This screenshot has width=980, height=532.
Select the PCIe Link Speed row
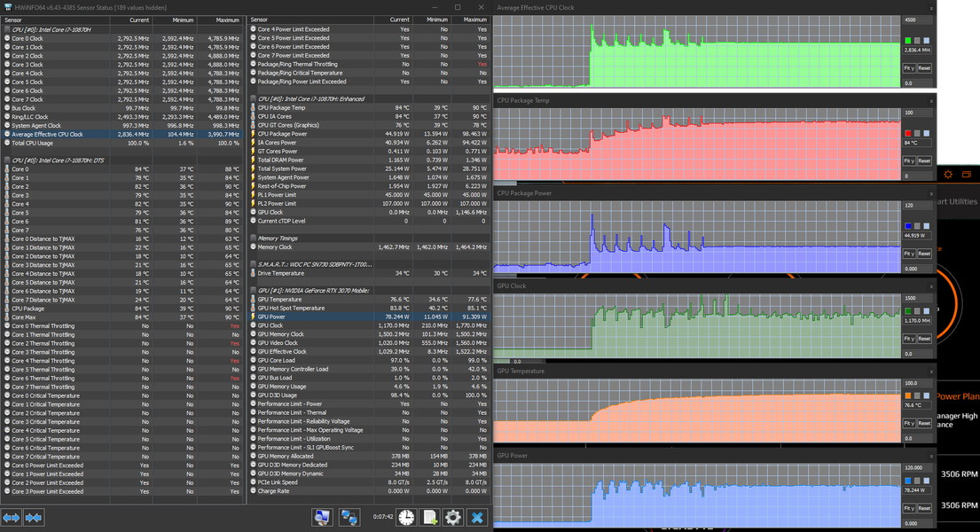(x=369, y=482)
